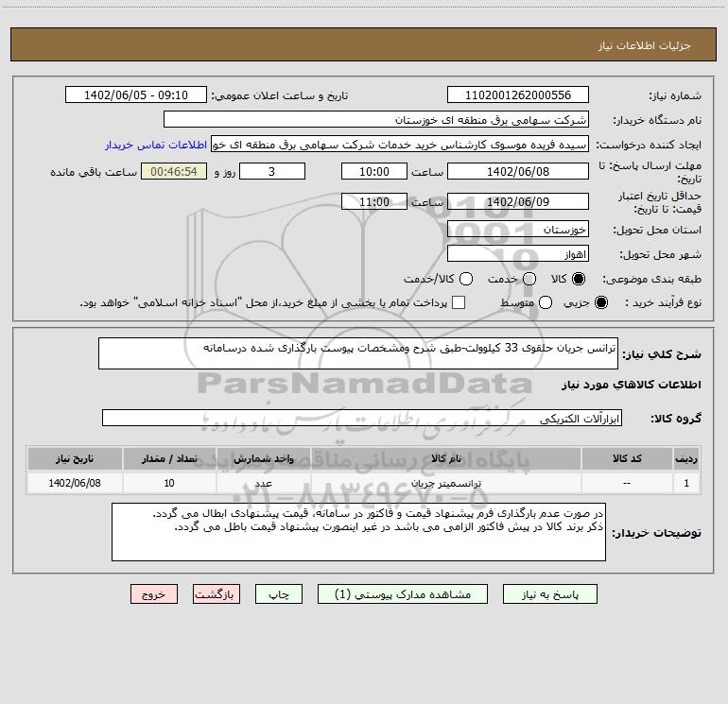Select the جزیی purchase type radio
Viewport: 728px width, 704px height.
pos(602,302)
